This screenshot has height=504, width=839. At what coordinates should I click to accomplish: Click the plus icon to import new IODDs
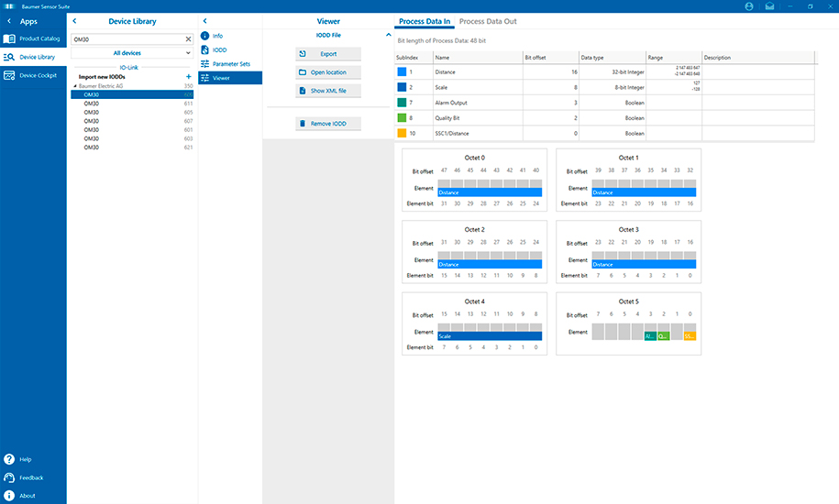coord(189,77)
